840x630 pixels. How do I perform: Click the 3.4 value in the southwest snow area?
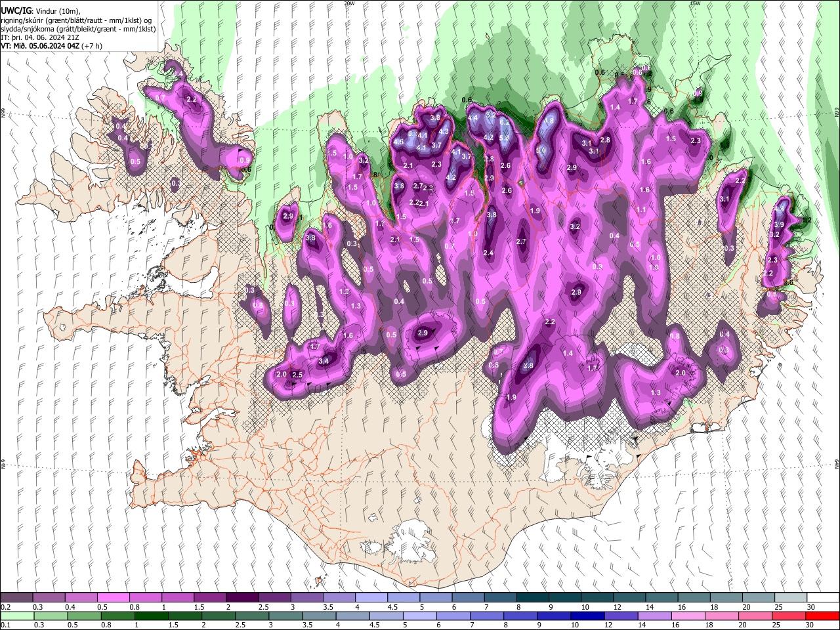pos(324,361)
